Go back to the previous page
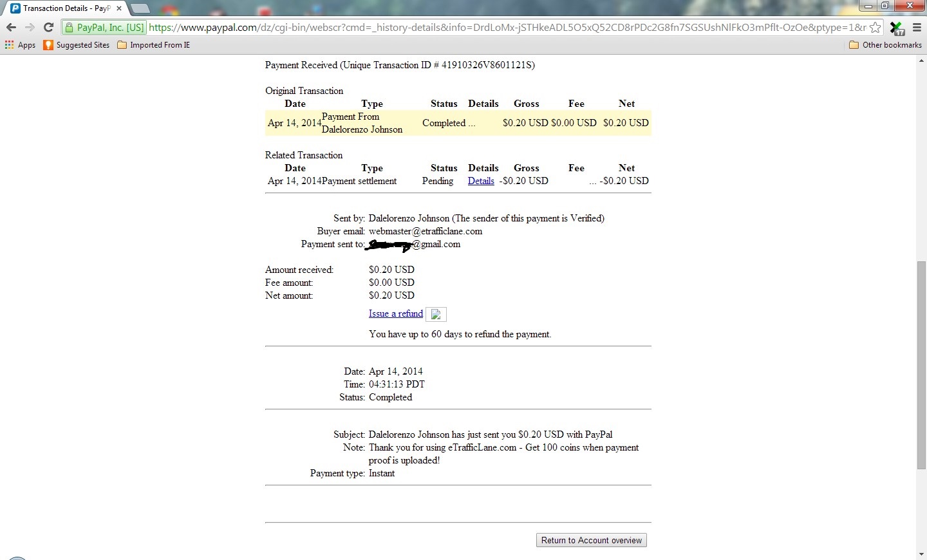The image size is (927, 560). tap(11, 28)
